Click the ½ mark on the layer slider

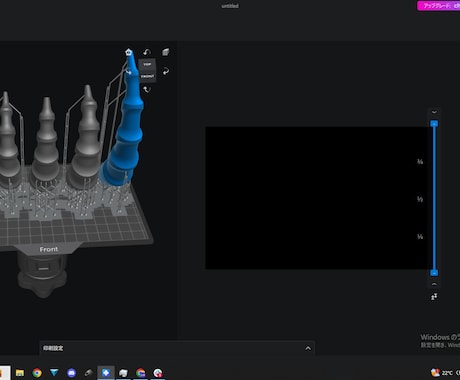pyautogui.click(x=420, y=199)
